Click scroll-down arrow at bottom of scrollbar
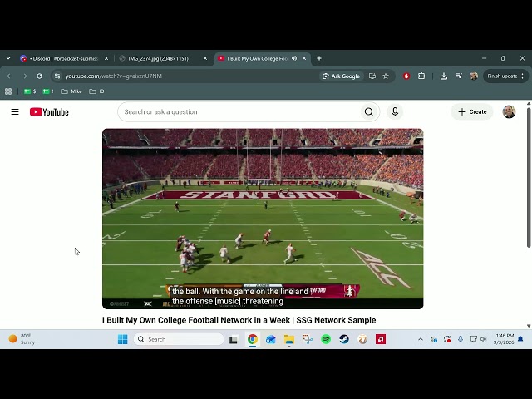This screenshot has height=399, width=532. (x=529, y=326)
